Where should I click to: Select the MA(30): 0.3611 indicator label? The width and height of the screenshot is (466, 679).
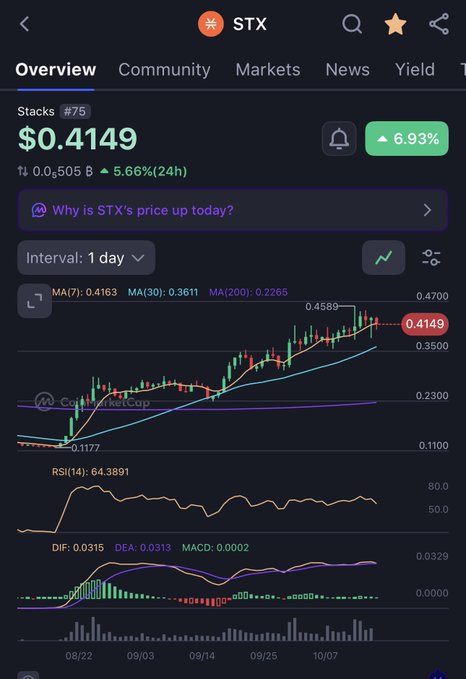163,292
